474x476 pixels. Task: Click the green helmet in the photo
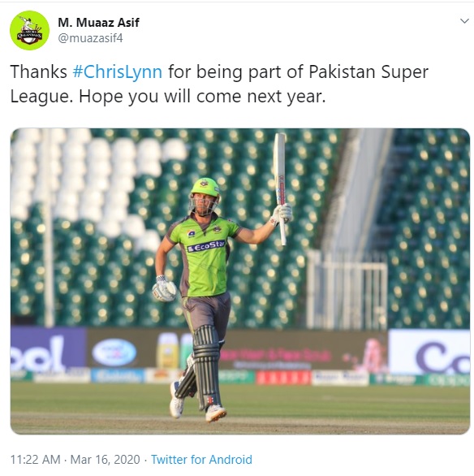pyautogui.click(x=205, y=188)
